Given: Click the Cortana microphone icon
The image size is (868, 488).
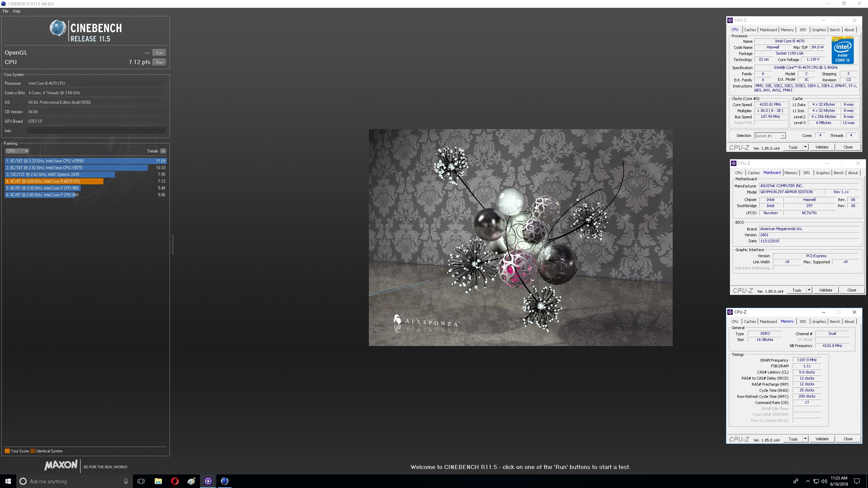Looking at the screenshot, I should coord(126,481).
